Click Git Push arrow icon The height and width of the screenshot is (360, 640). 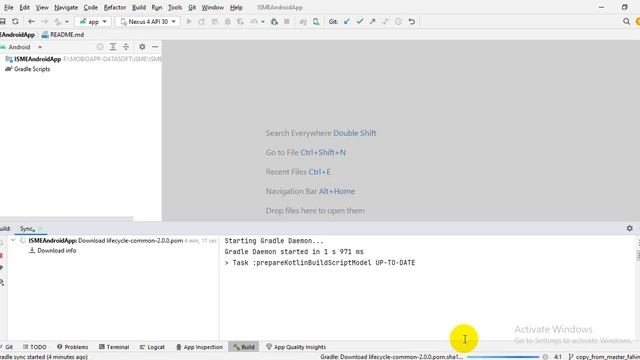coord(372,22)
